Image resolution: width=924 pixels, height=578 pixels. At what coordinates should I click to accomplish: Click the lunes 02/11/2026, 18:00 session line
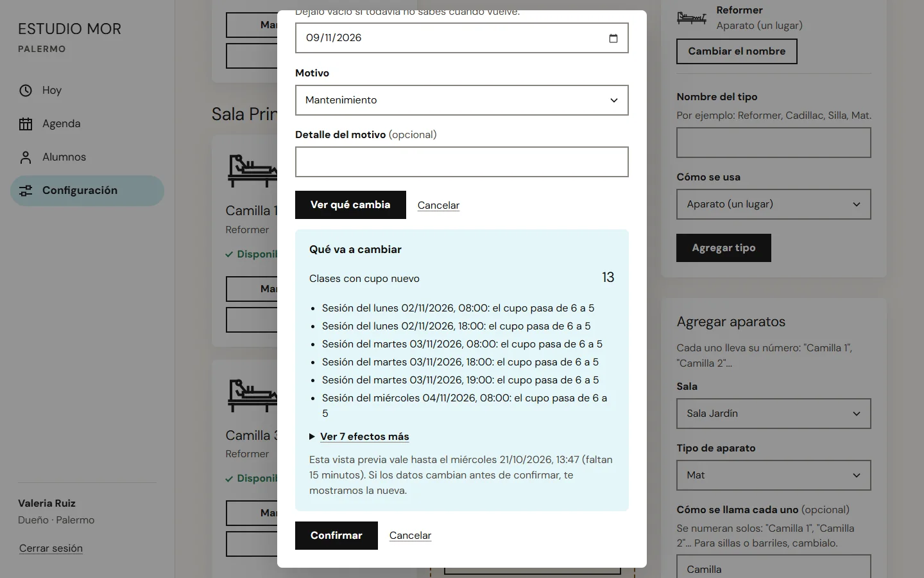point(456,326)
